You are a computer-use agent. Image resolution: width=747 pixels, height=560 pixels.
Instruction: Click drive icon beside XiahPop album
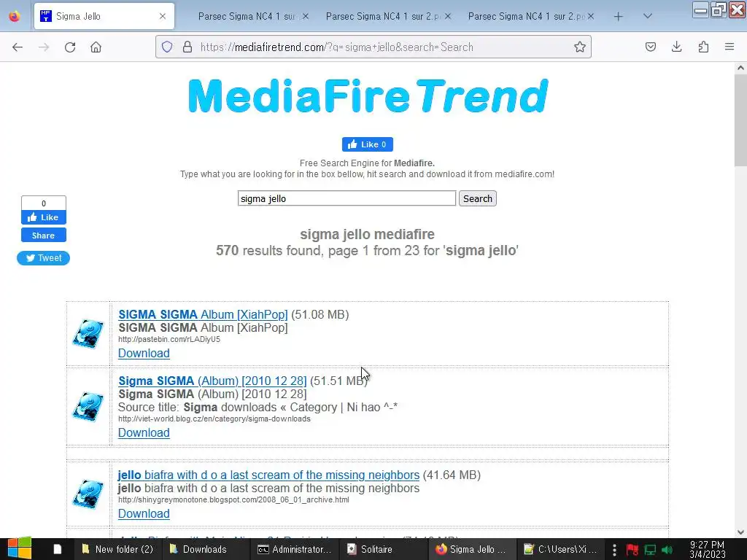tap(88, 333)
